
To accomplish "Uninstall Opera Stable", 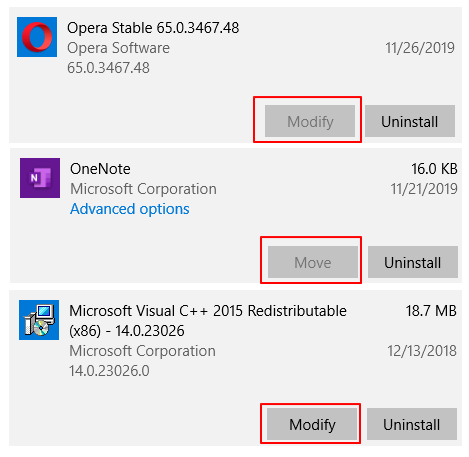I will coord(410,121).
